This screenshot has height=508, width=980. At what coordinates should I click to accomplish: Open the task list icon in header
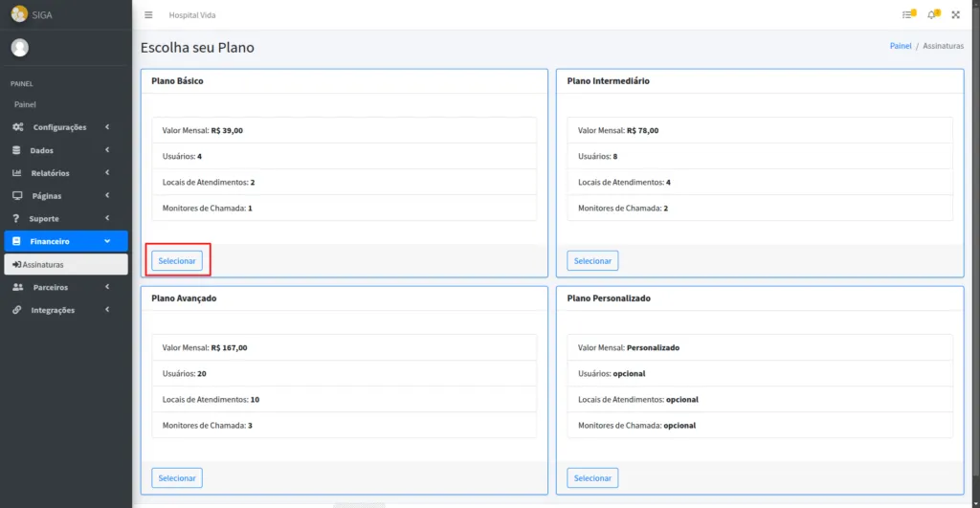tap(907, 15)
